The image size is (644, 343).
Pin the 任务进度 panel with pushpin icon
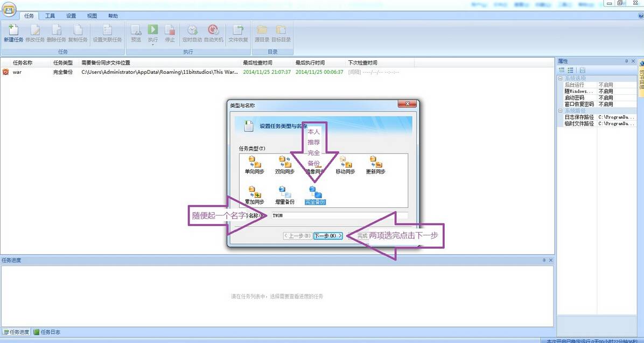click(x=544, y=260)
